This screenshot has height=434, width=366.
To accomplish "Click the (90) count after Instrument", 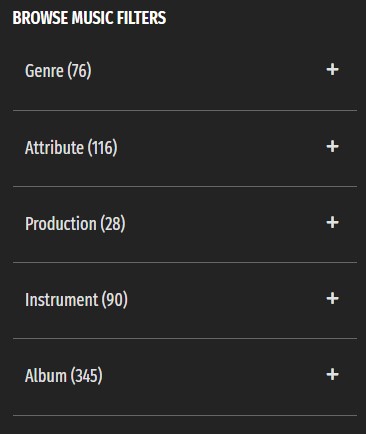I will (x=114, y=299).
